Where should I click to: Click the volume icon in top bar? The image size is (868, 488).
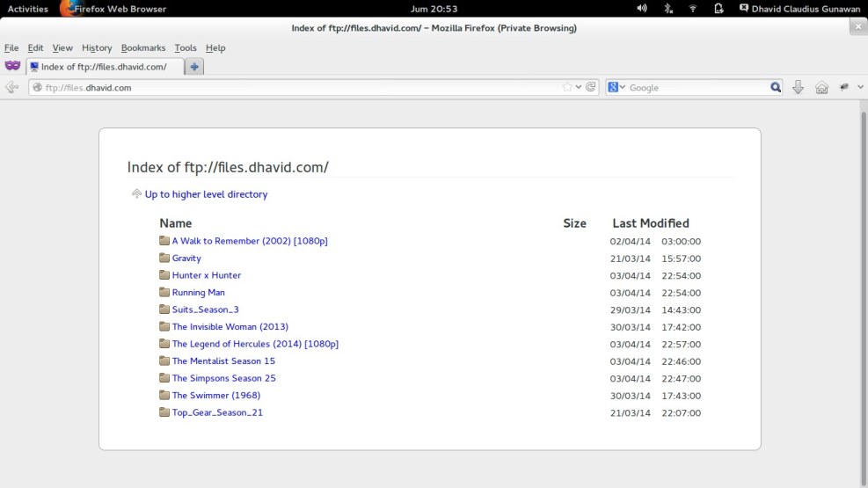click(642, 9)
